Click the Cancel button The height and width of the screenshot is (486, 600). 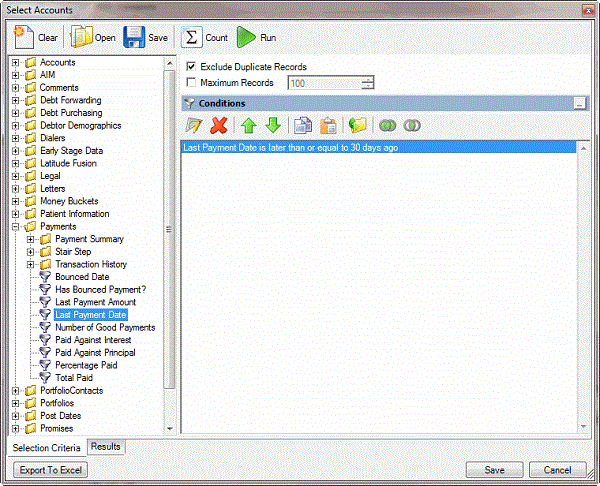[x=557, y=469]
